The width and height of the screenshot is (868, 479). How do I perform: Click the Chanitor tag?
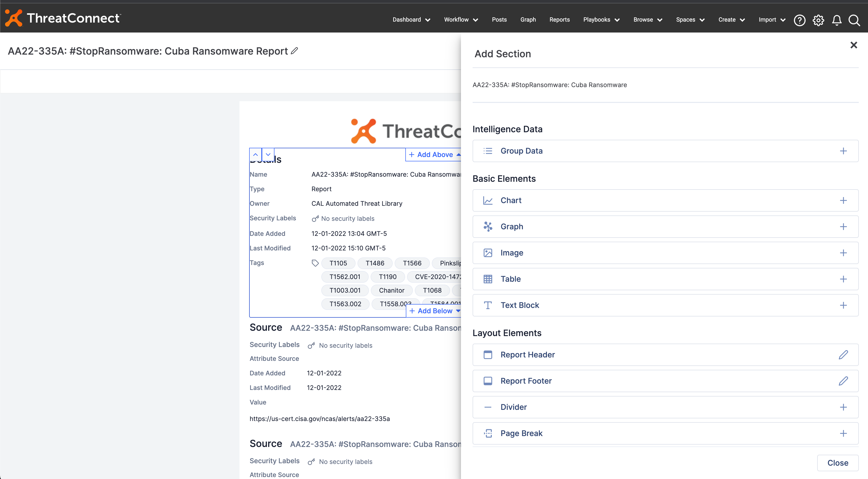(391, 290)
